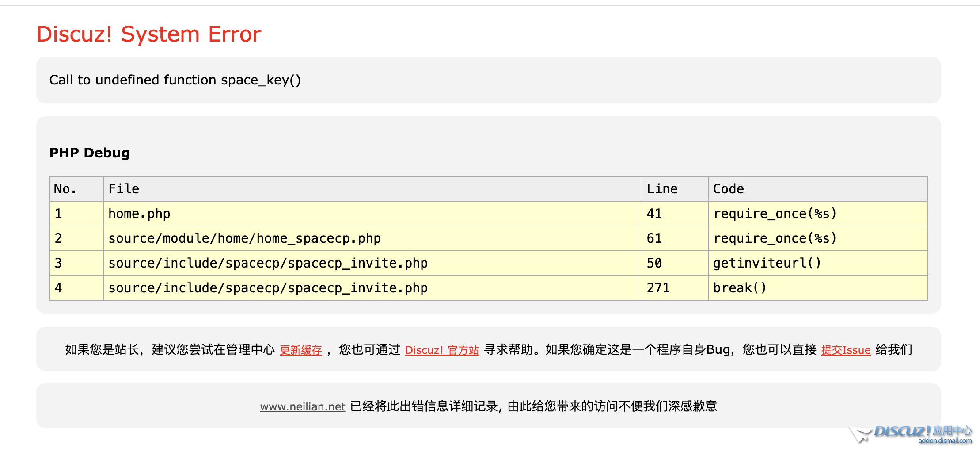Select the home.php file cell

(x=139, y=214)
